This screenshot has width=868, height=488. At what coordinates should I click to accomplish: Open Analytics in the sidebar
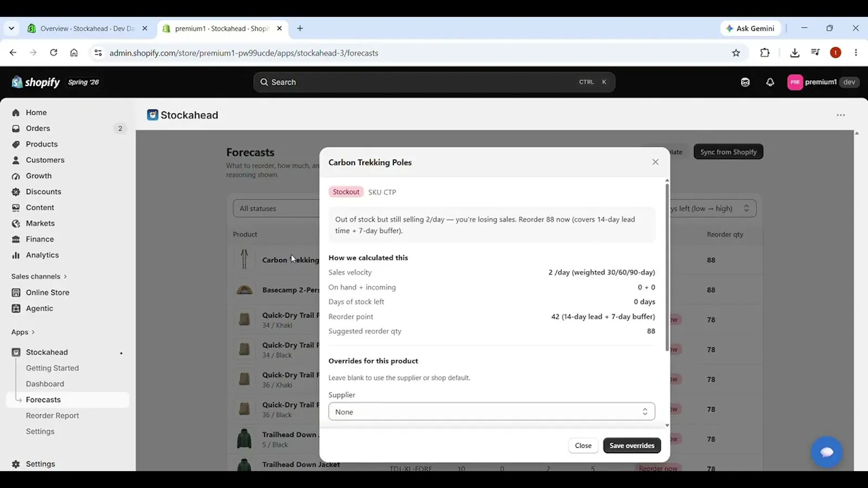[x=42, y=255]
